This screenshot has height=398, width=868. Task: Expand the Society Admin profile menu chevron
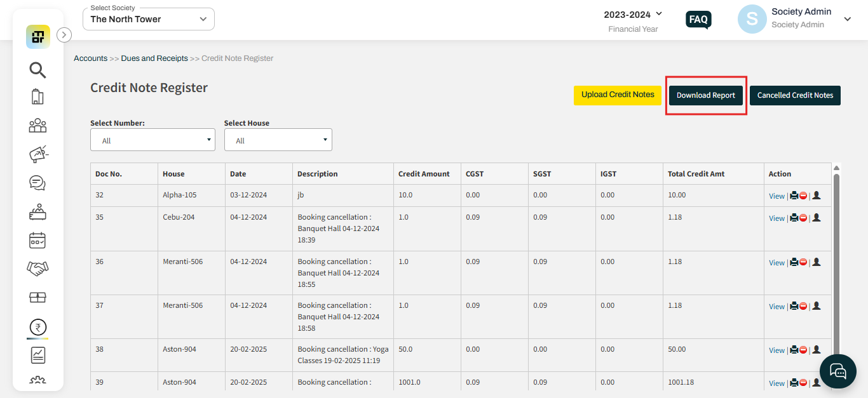tap(847, 20)
